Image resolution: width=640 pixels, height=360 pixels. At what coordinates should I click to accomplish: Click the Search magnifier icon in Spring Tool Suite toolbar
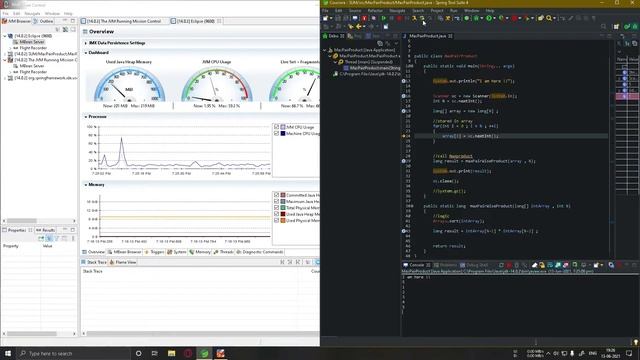pos(549,18)
